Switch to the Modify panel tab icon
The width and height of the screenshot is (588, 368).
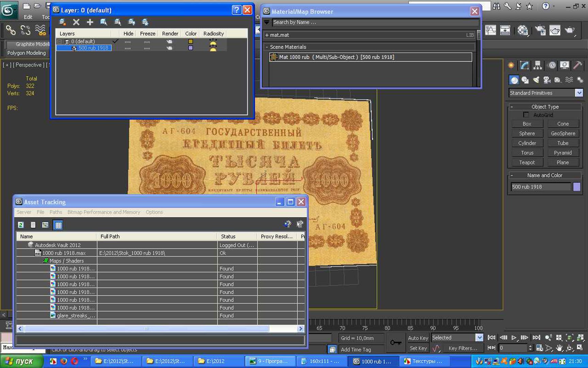pyautogui.click(x=524, y=65)
